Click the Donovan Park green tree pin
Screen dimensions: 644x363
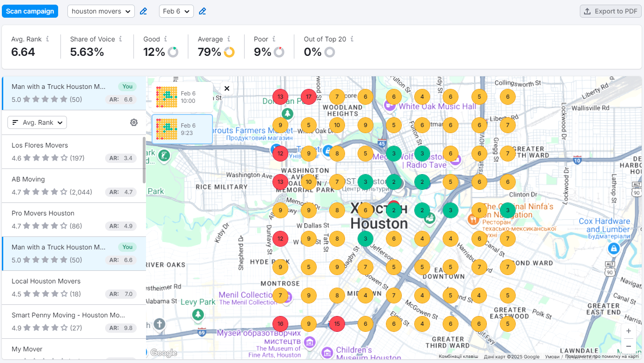pyautogui.click(x=287, y=113)
